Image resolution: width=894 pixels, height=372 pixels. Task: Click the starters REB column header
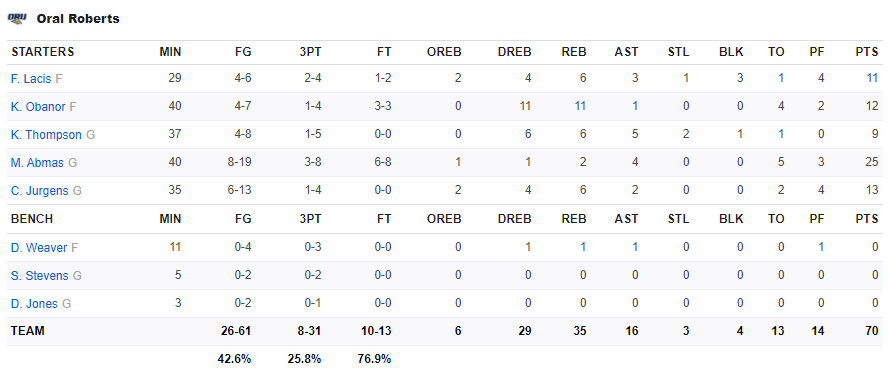coord(575,52)
